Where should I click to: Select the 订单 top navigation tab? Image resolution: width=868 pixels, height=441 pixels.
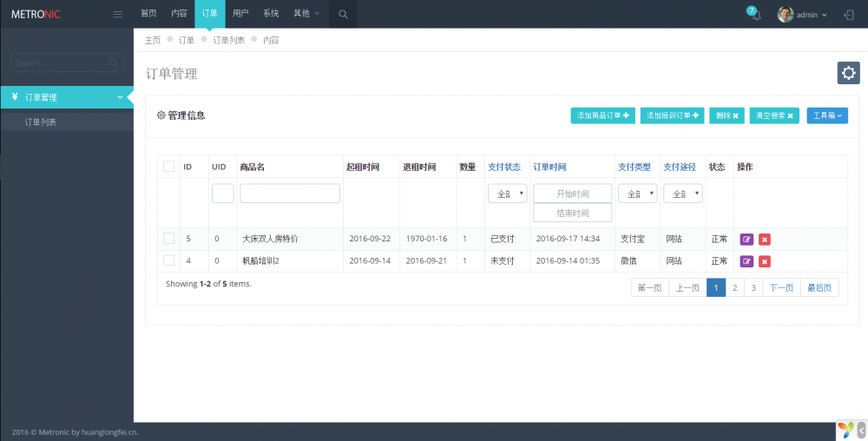210,14
